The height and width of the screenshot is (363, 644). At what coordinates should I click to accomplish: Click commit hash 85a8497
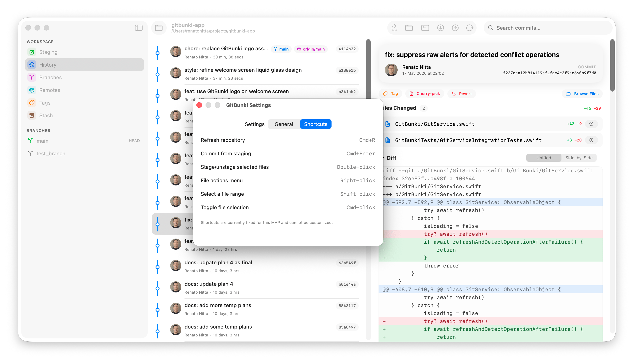pyautogui.click(x=347, y=327)
